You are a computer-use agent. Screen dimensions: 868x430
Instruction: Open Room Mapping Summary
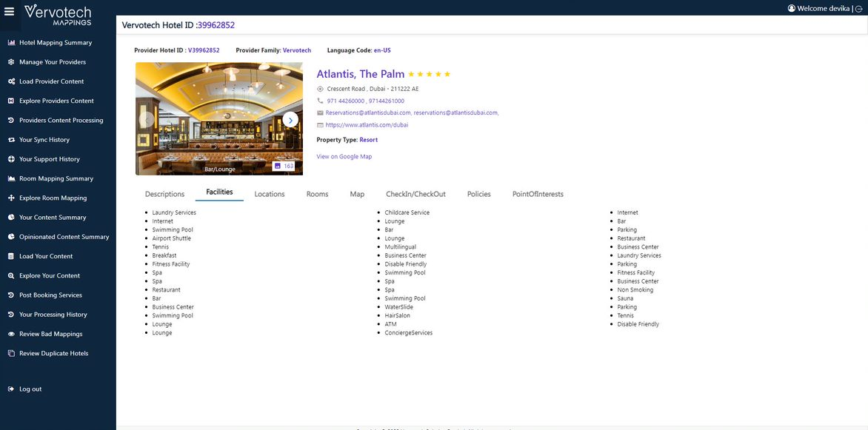click(57, 177)
